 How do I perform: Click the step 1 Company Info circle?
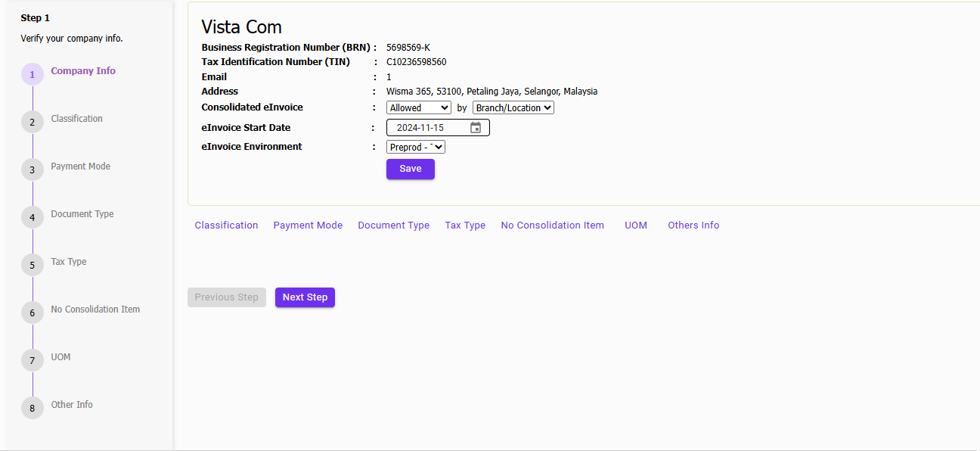(32, 74)
